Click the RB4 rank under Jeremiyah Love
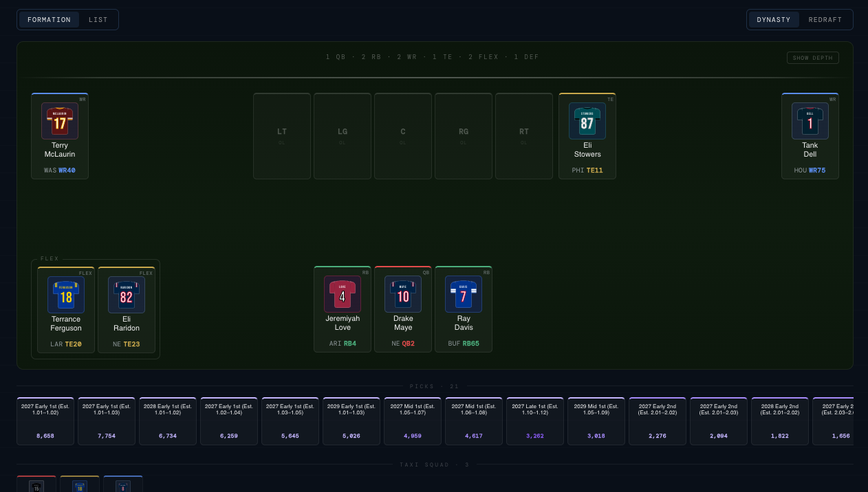 coord(350,344)
